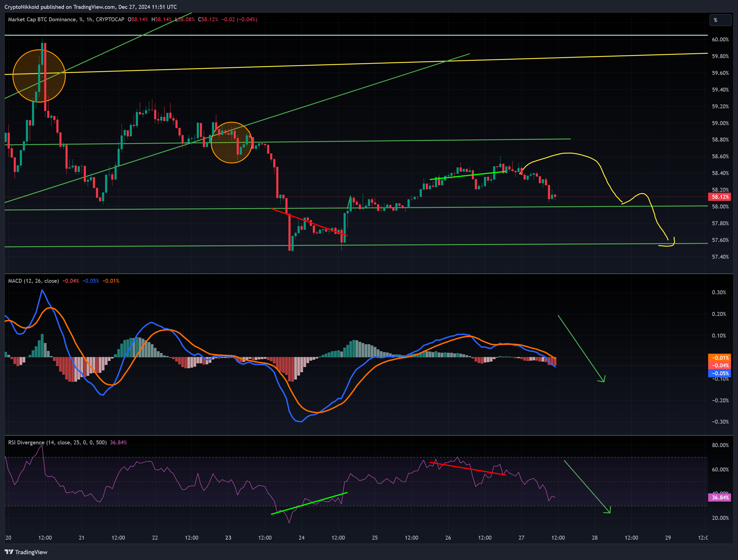The width and height of the screenshot is (738, 560).
Task: Click the 57.60% price axis label
Action: coord(720,240)
